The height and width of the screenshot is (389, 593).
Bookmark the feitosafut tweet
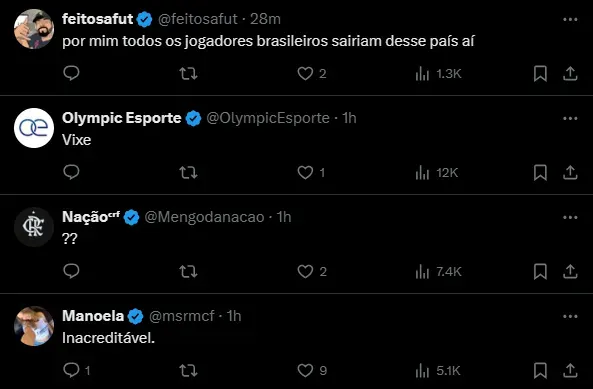click(x=540, y=73)
